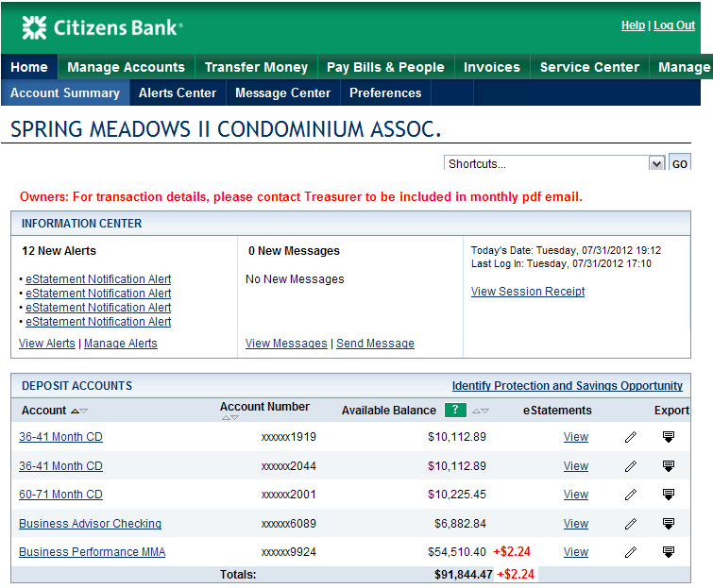713x588 pixels.
Task: View eStatements for Business Performance MMA
Action: click(x=576, y=551)
